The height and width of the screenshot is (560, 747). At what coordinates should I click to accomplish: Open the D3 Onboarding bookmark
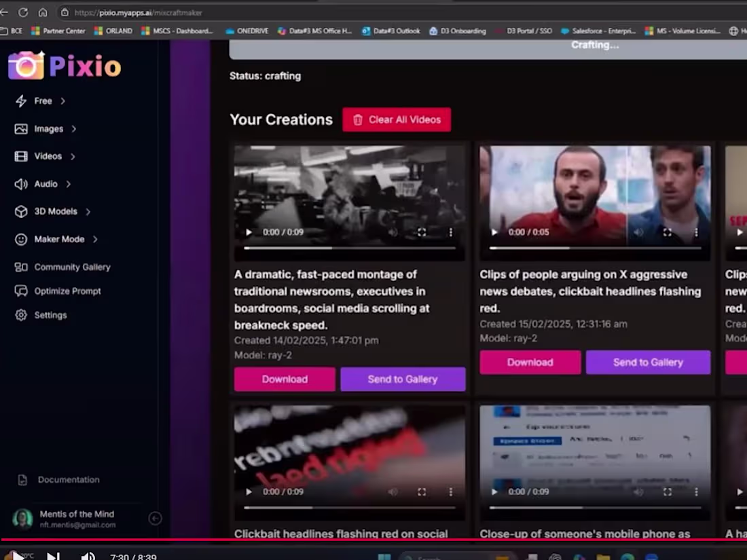coord(458,31)
